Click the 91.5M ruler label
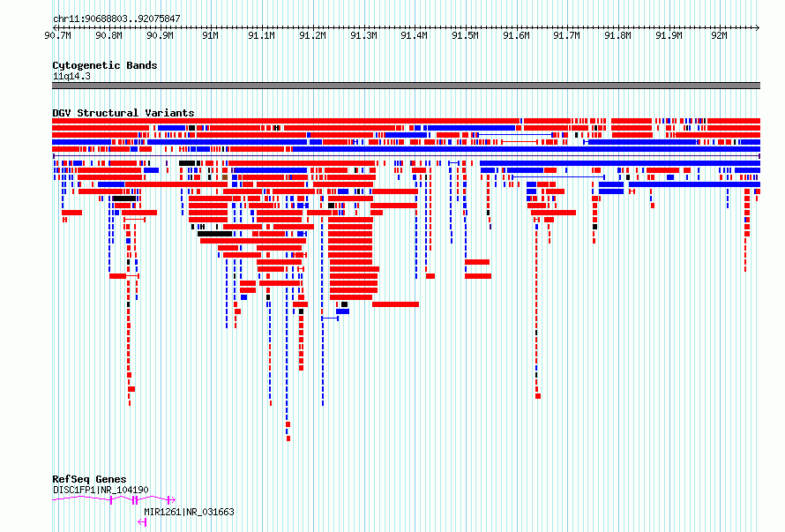The width and height of the screenshot is (785, 532). coord(466,35)
